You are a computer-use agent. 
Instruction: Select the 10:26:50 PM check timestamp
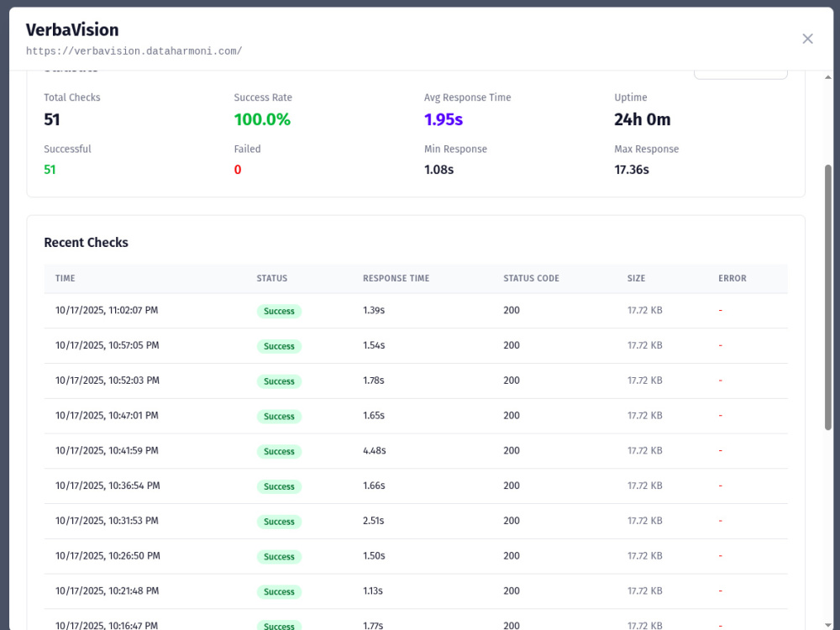tap(108, 556)
